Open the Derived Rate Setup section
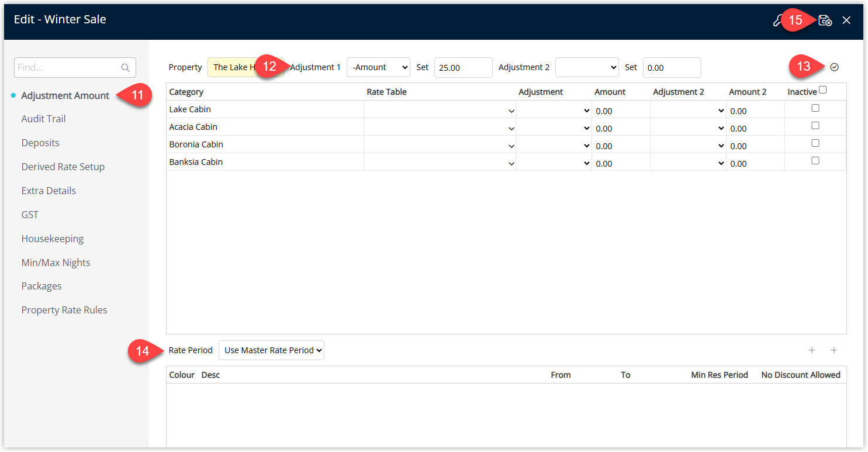 pos(63,167)
